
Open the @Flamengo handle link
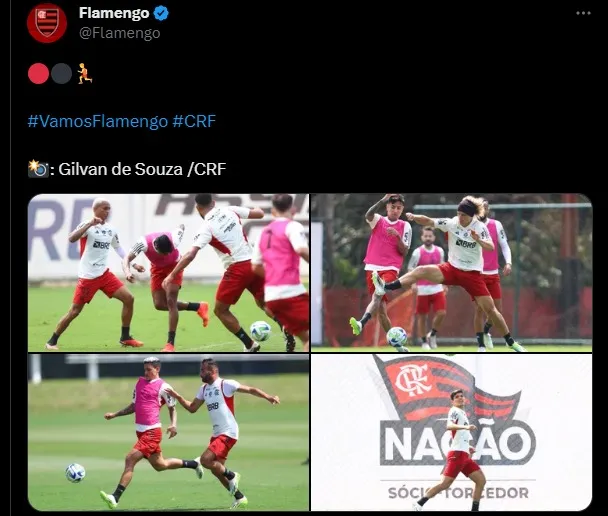point(119,33)
